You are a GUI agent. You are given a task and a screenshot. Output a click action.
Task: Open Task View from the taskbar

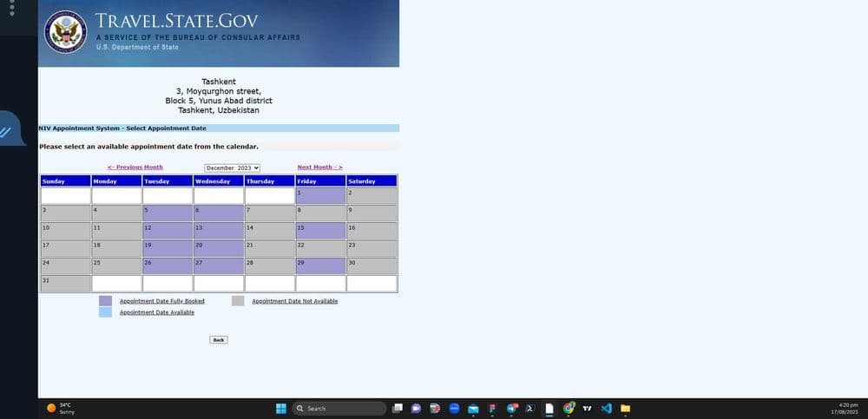click(397, 409)
